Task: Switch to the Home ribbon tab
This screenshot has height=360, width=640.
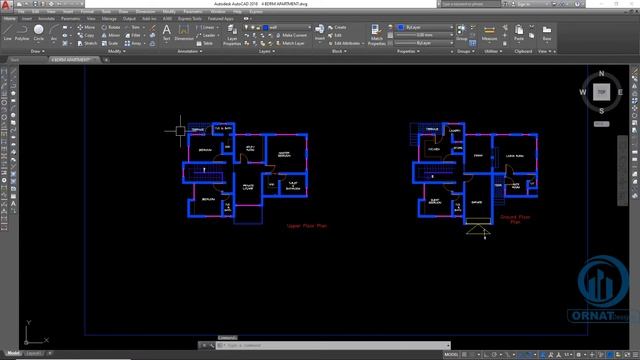Action: tap(10, 18)
